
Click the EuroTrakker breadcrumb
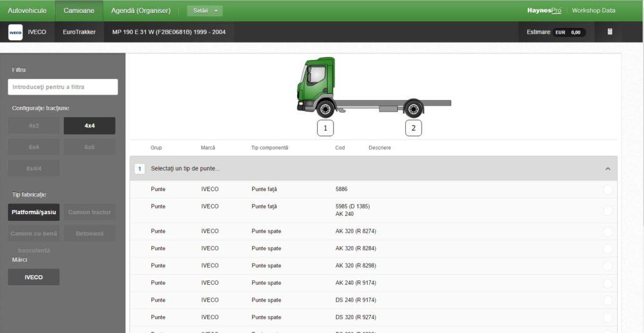tap(79, 32)
